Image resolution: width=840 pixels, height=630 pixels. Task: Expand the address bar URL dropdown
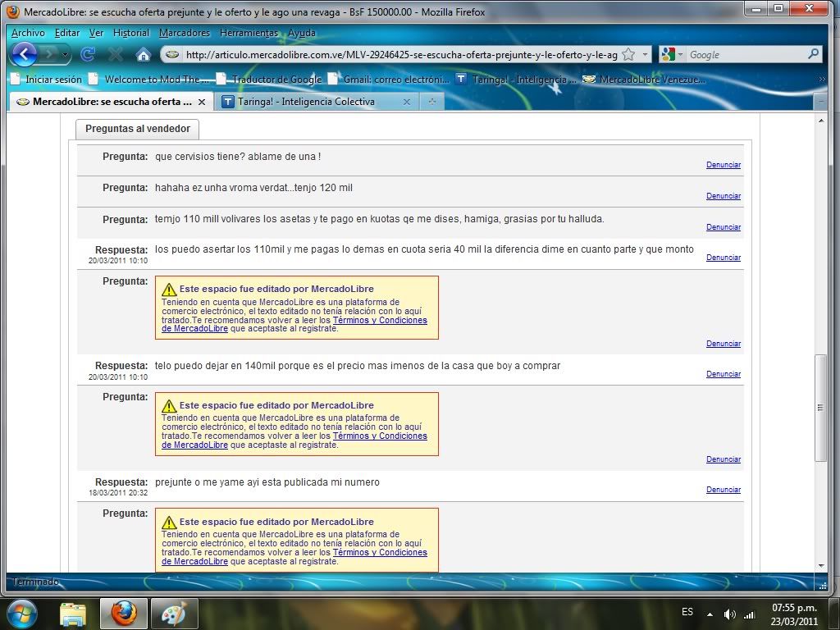click(645, 54)
